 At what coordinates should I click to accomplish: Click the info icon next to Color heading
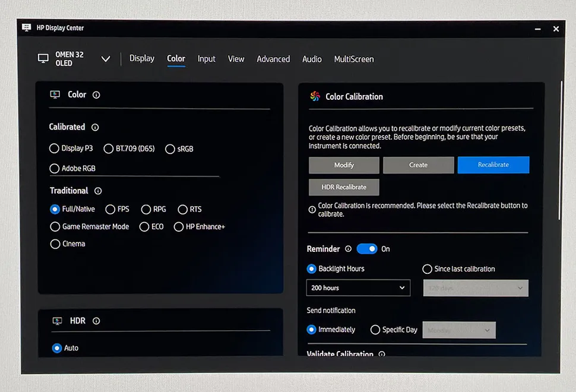96,95
